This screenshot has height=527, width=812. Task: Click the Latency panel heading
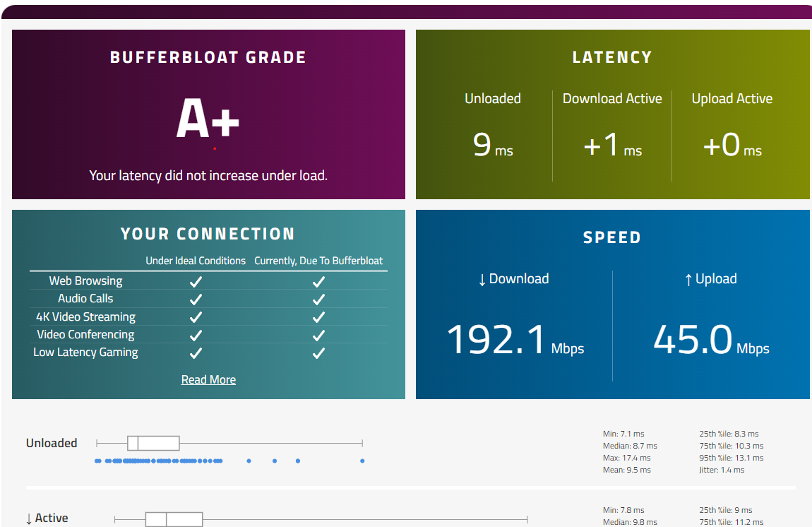click(612, 57)
